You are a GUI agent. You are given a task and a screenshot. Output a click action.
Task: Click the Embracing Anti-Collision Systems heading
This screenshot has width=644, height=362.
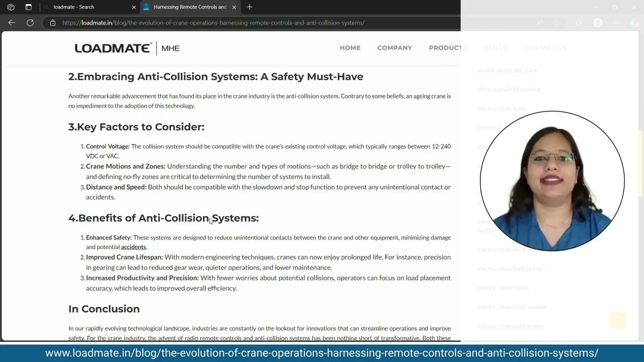pos(216,76)
